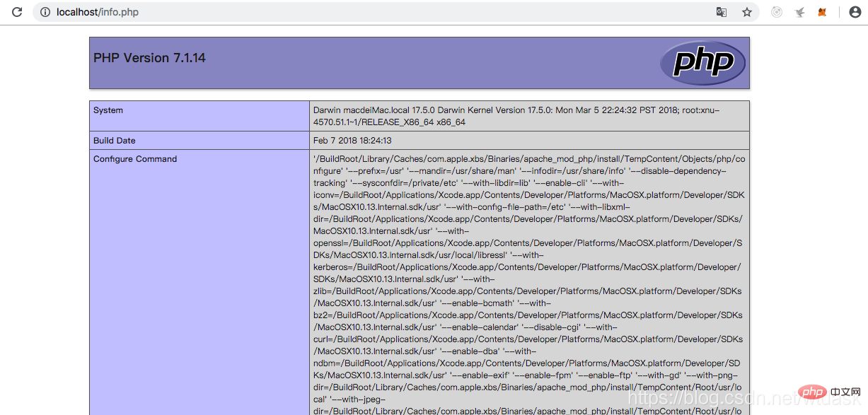
Task: Open the Chrome profile avatar menu
Action: tap(854, 12)
